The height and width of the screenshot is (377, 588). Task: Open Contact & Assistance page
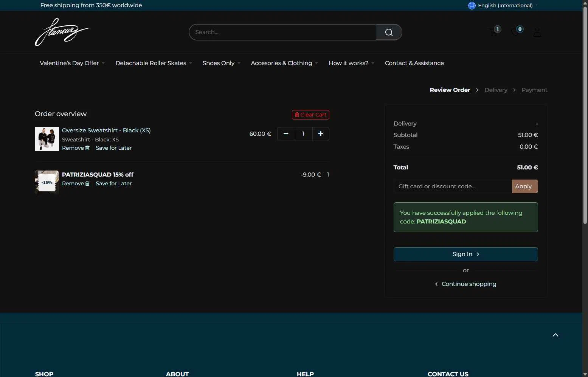point(414,63)
